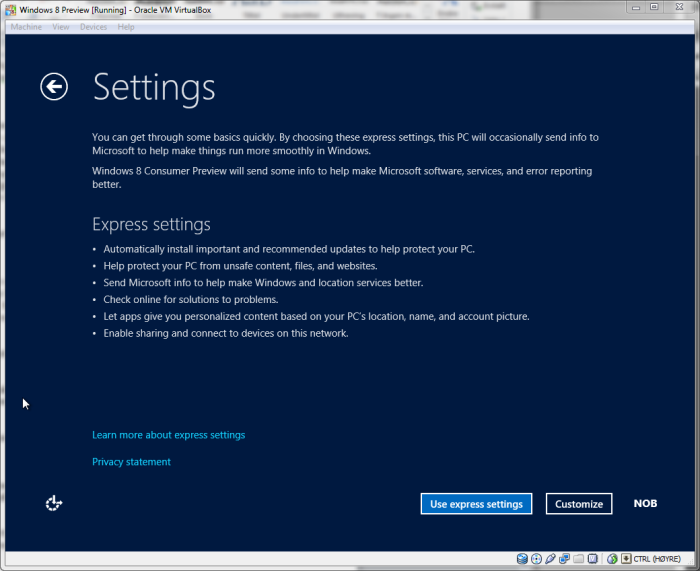700x571 pixels.
Task: Click the back arrow next to Settings
Action: (54, 87)
